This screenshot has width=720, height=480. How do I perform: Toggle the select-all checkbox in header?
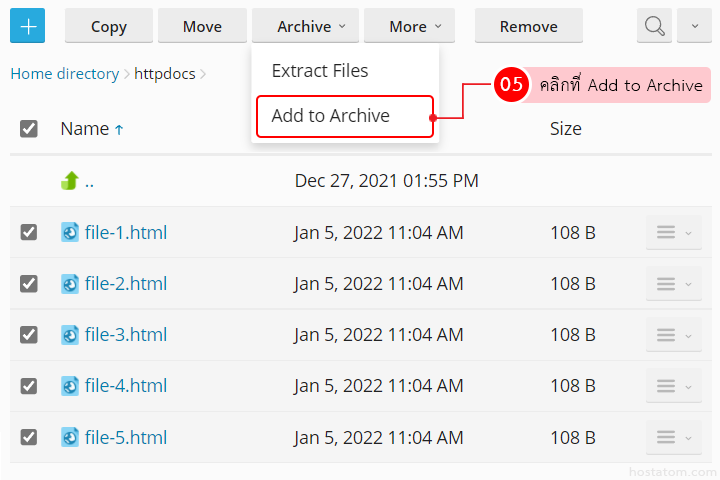click(29, 129)
